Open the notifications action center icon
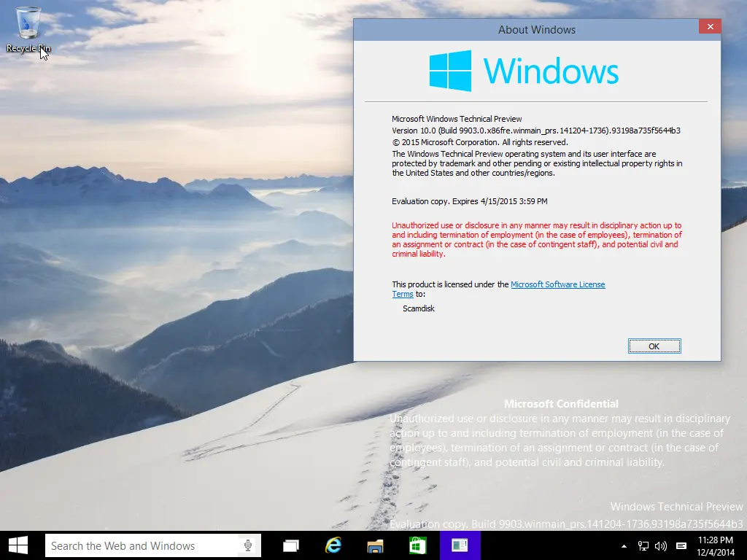 681,546
